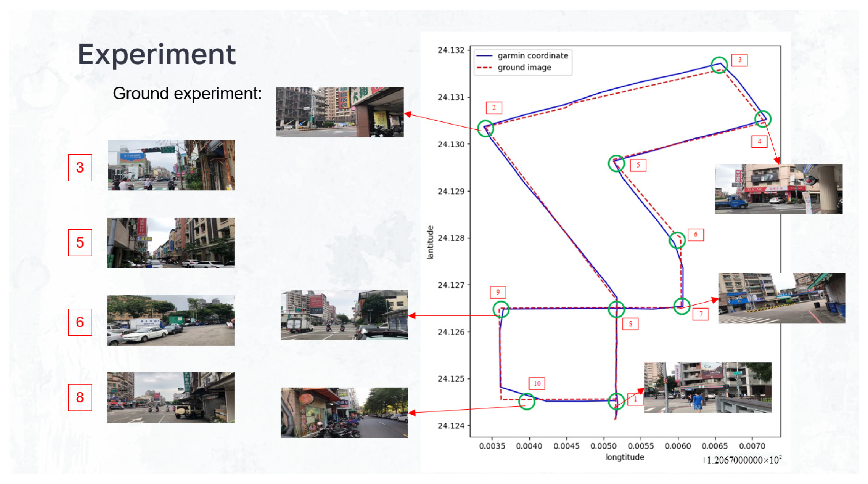Click the red number 6 box on left
868x484 pixels.
pos(80,322)
